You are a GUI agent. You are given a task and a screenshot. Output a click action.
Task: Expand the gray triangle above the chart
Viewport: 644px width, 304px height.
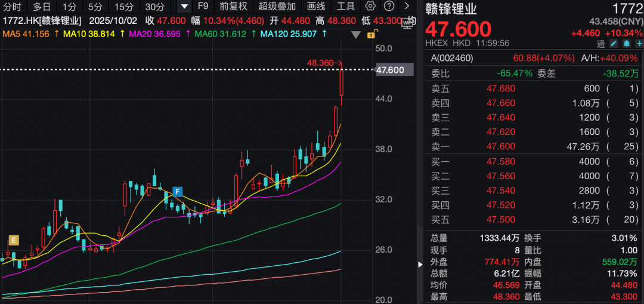pyautogui.click(x=356, y=35)
